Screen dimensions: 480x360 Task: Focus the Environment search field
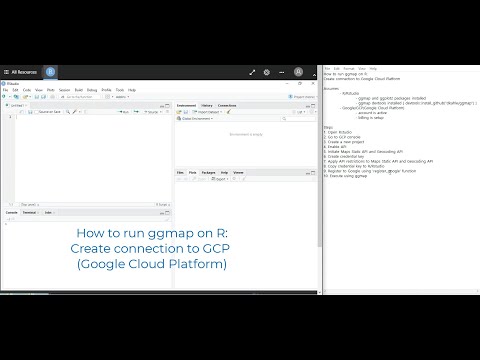[x=298, y=119]
